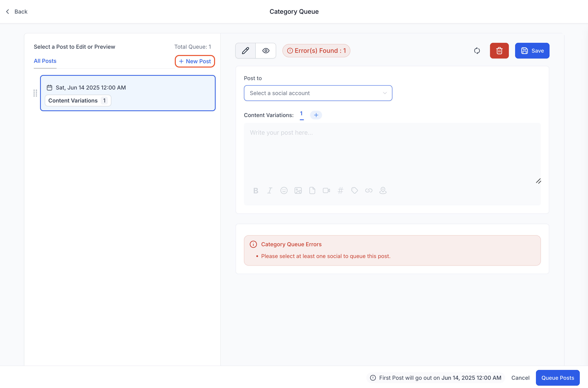Viewport: 588px width, 388px height.
Task: Click the location pin icon
Action: 383,190
